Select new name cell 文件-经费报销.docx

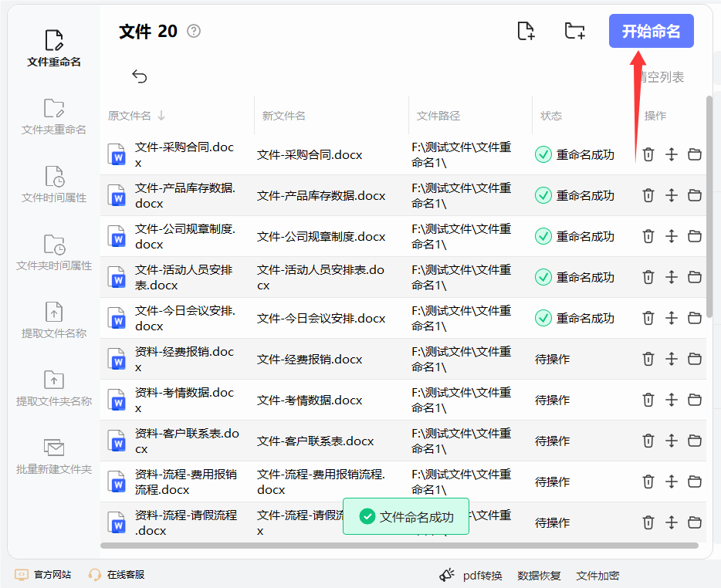(310, 359)
